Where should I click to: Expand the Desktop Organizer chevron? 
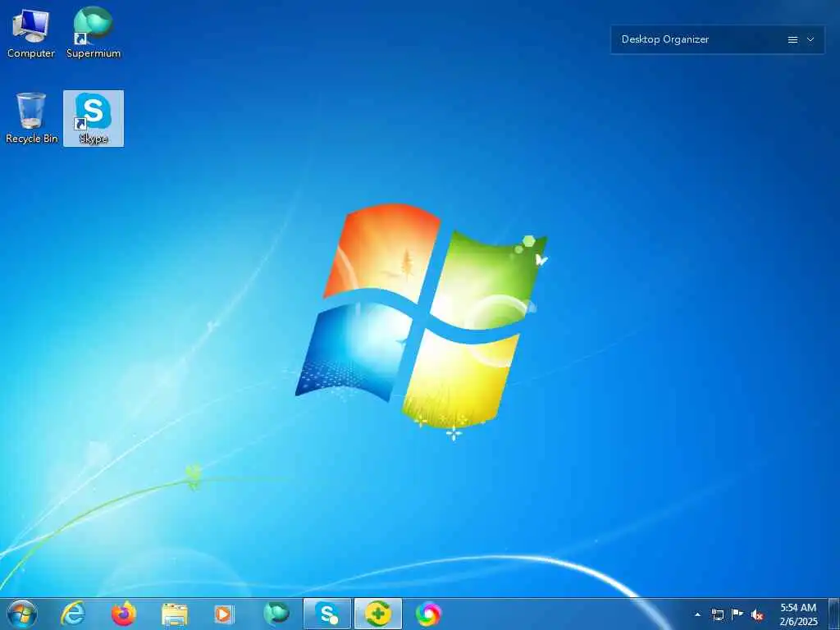(810, 39)
